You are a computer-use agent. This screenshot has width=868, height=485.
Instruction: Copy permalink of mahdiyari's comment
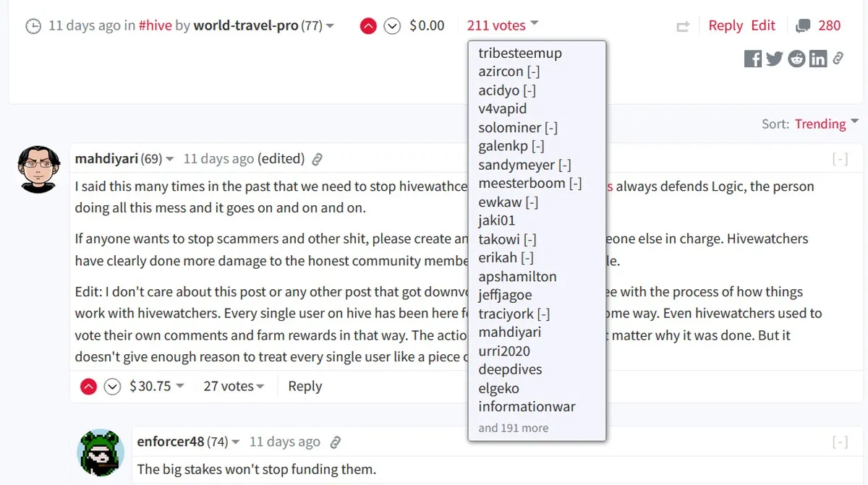(317, 159)
